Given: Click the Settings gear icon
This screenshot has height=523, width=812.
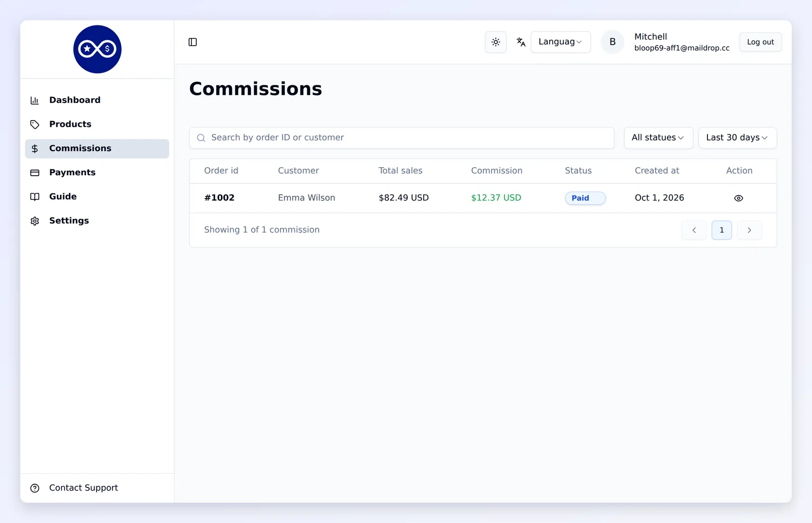Looking at the screenshot, I should click(35, 221).
